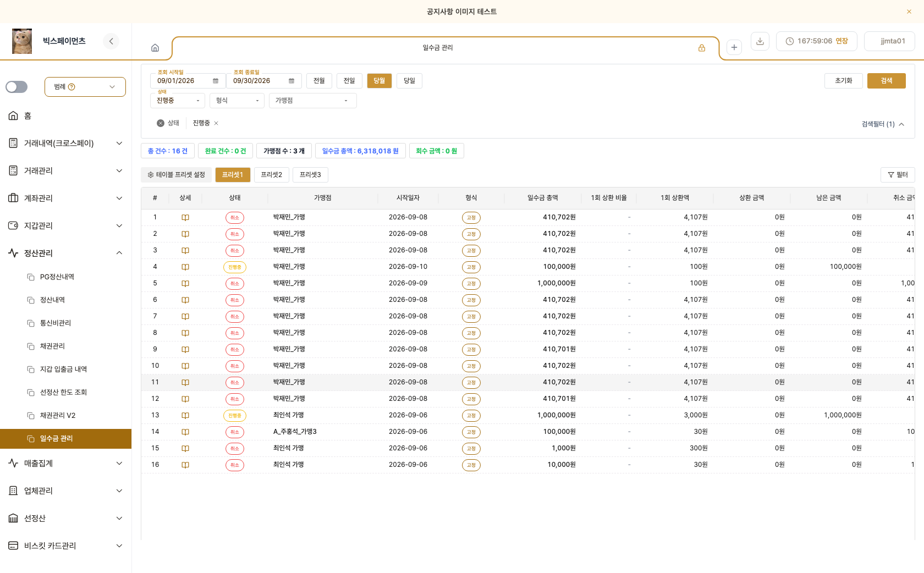Switch to the 프리셋2 tab
Image resolution: width=924 pixels, height=573 pixels.
(x=272, y=175)
